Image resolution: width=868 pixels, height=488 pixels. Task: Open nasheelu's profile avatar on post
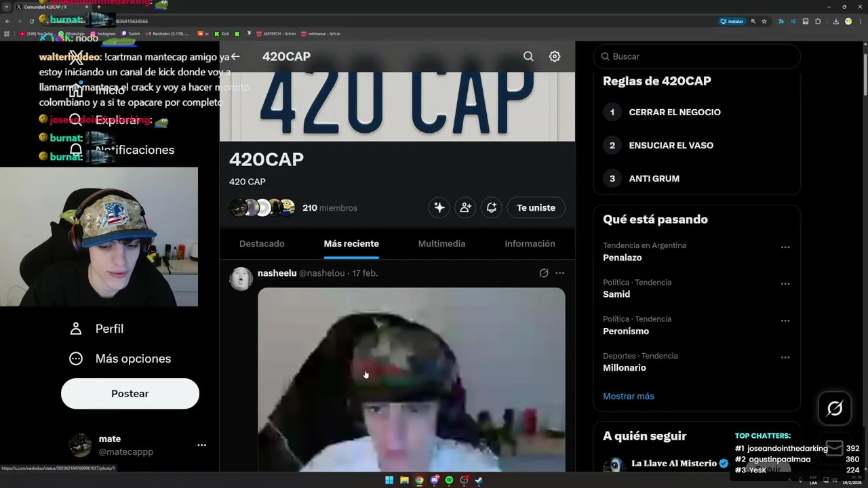[x=241, y=279]
